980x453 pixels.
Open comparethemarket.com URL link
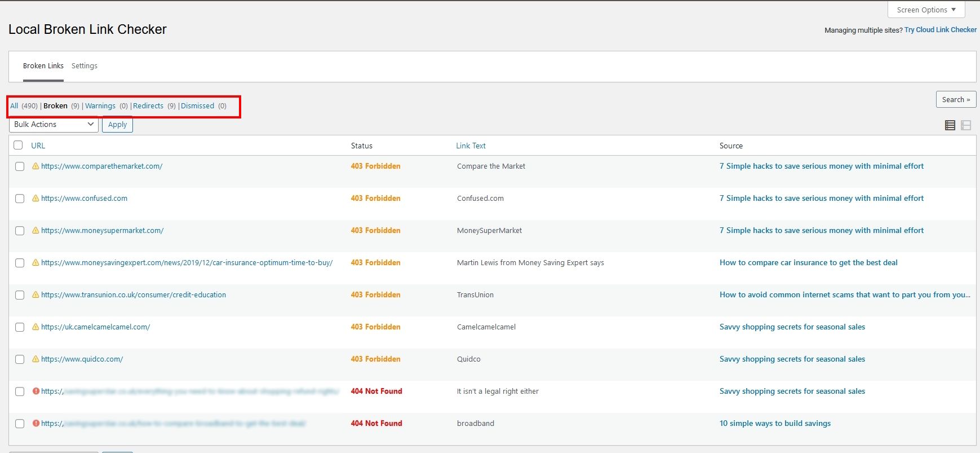point(101,166)
